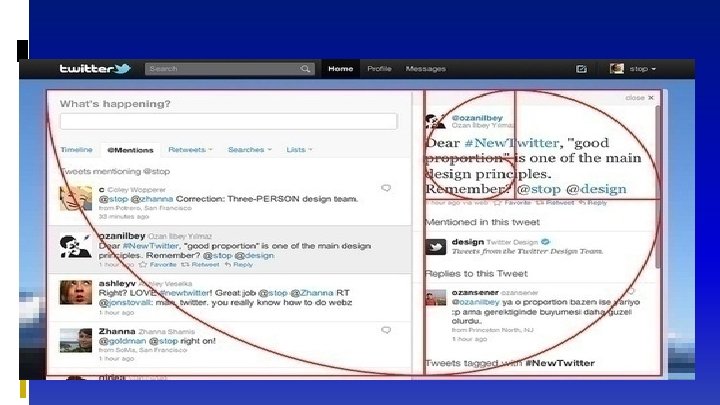The height and width of the screenshot is (405, 720).
Task: Click Reply under the detail pane tweet
Action: click(597, 202)
